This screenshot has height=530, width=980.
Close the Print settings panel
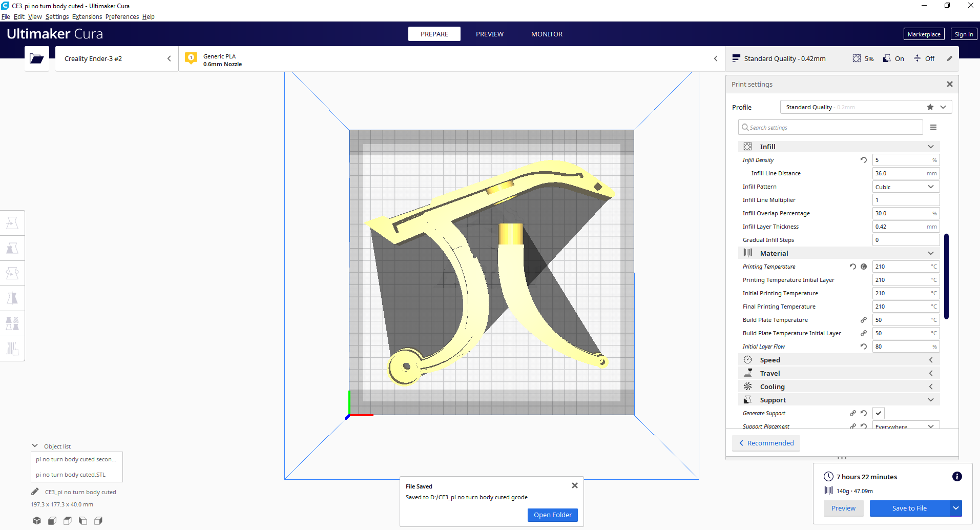[x=950, y=84]
